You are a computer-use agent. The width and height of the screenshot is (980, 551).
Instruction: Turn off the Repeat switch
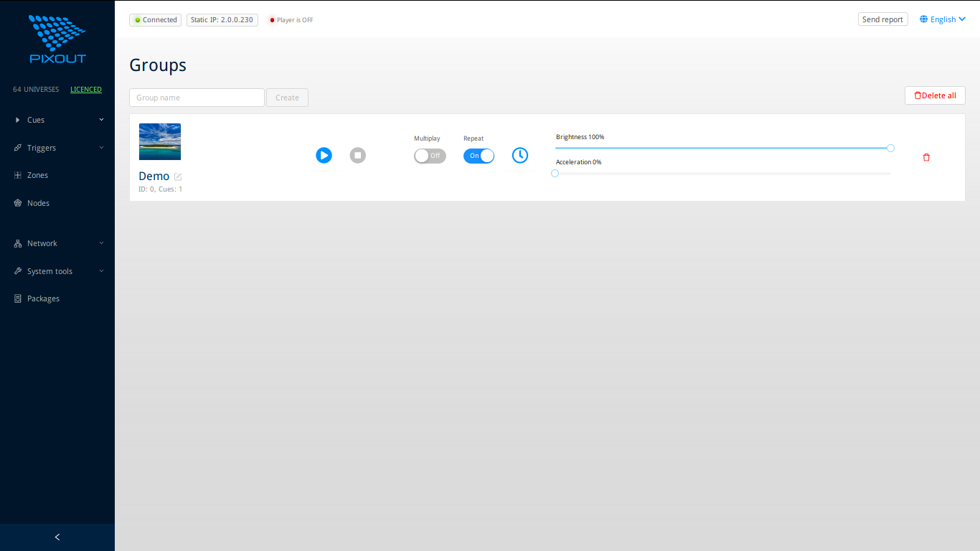point(479,156)
